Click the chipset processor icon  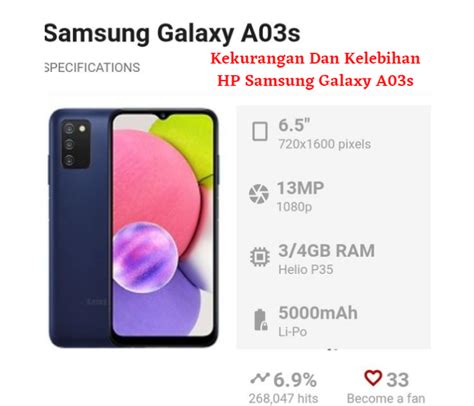260,257
